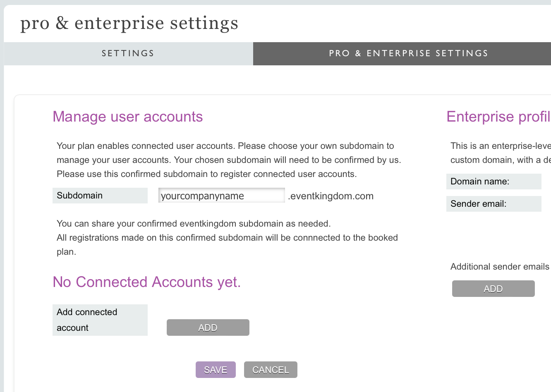
Task: Click the No Connected Accounts yet heading
Action: tap(146, 282)
